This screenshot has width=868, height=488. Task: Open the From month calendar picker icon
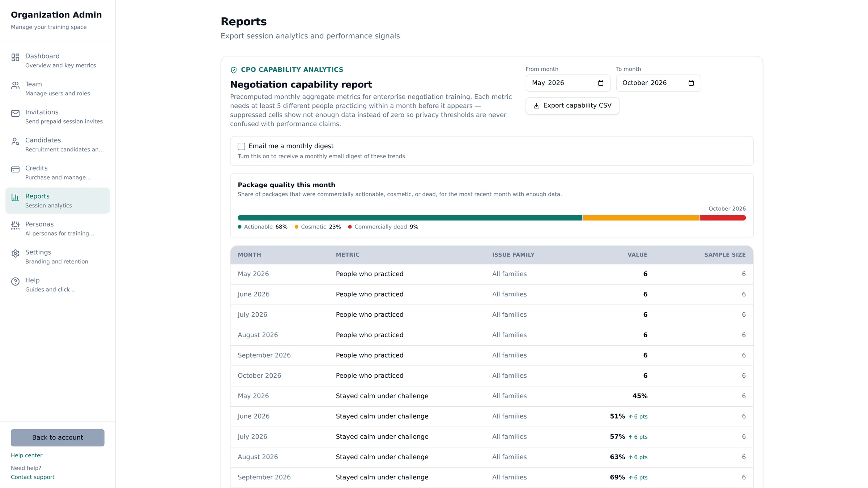pyautogui.click(x=601, y=83)
